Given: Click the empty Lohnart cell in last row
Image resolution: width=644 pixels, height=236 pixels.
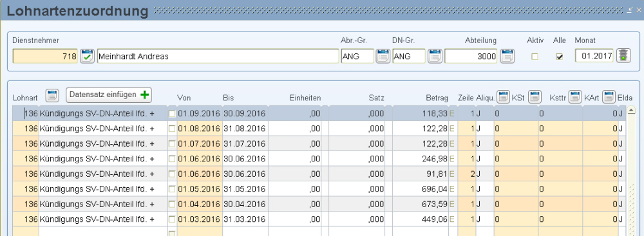Looking at the screenshot, I should tap(26, 231).
